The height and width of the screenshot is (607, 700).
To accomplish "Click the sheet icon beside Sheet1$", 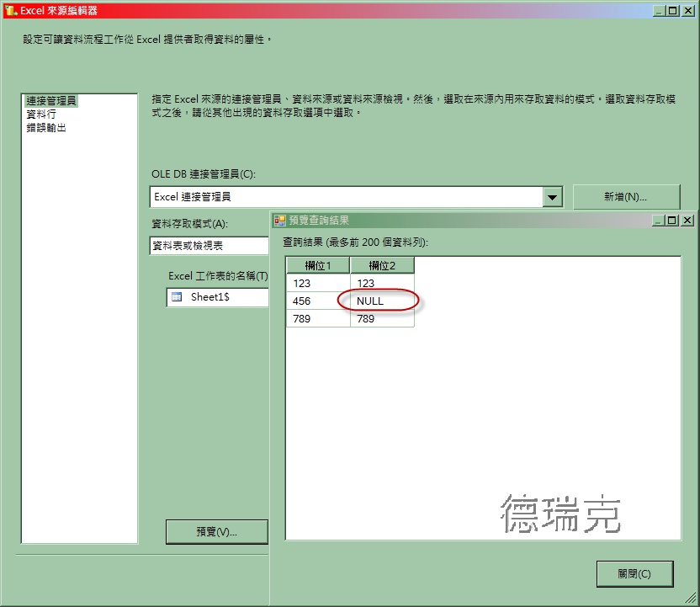I will tap(177, 297).
